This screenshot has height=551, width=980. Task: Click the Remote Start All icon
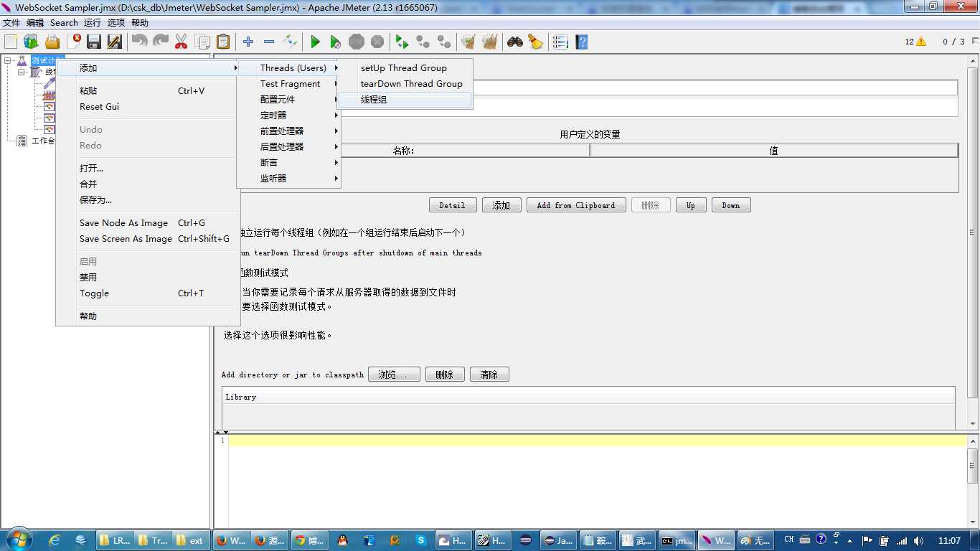click(402, 42)
